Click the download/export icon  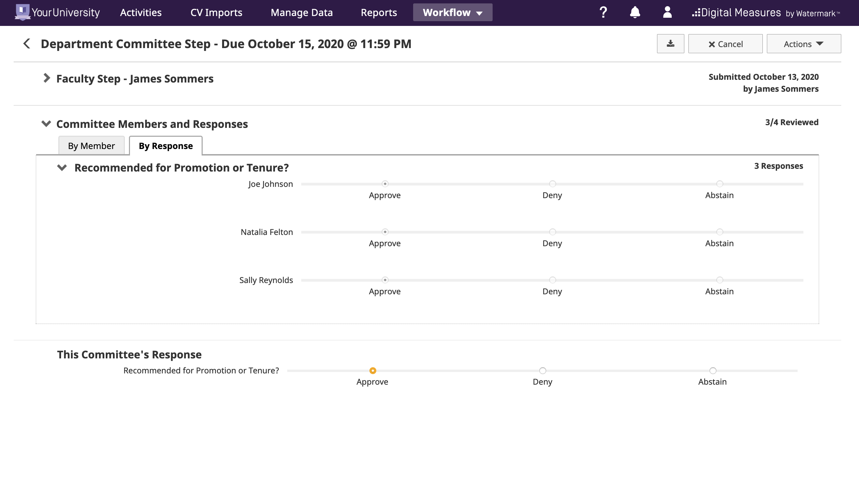click(670, 43)
